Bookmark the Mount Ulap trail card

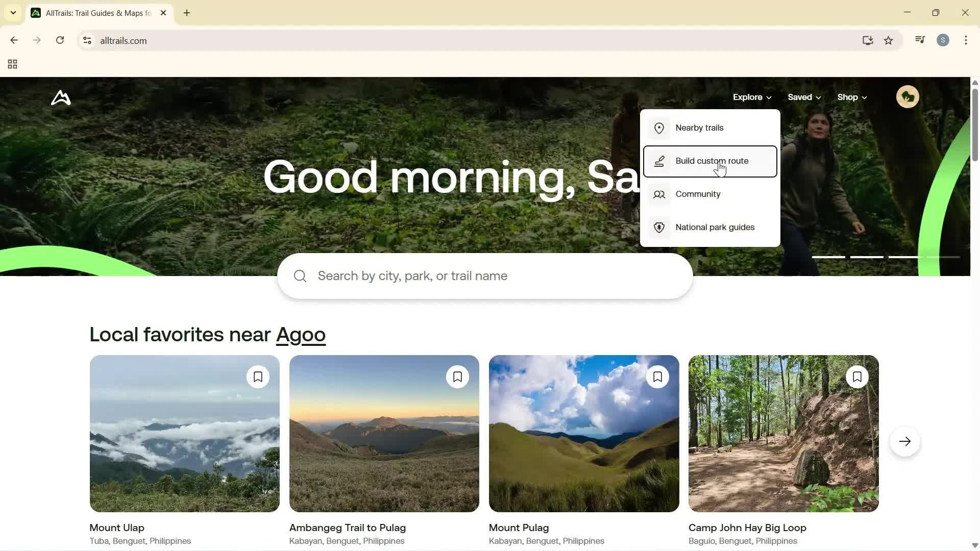[258, 377]
